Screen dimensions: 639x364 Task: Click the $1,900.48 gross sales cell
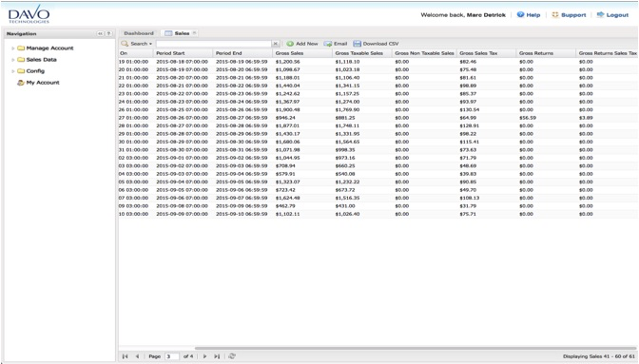pyautogui.click(x=287, y=109)
